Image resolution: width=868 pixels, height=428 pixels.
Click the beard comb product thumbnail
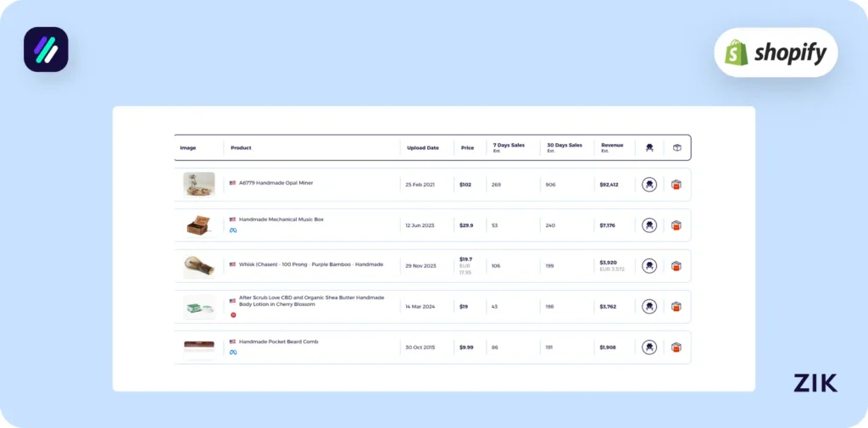coord(198,347)
